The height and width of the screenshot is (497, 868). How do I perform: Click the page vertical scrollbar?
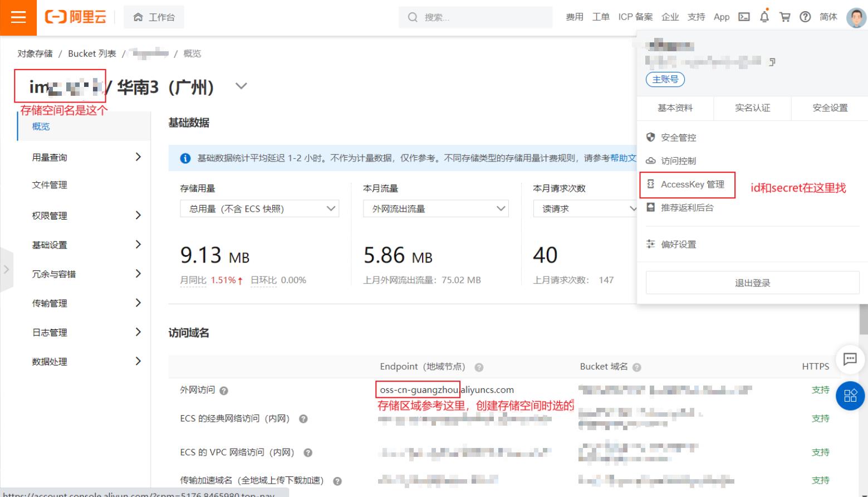pos(864,320)
